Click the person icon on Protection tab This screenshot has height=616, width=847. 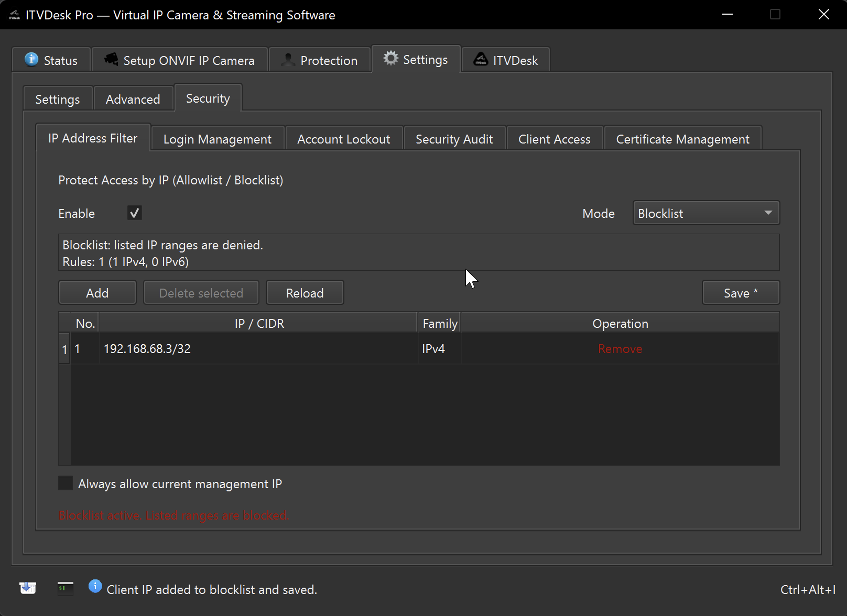point(288,60)
